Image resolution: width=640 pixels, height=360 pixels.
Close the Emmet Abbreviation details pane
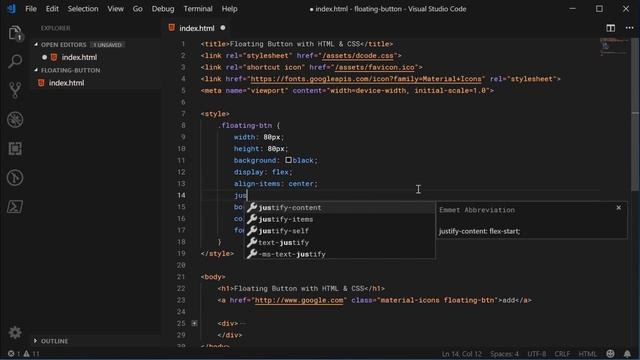[x=618, y=208]
